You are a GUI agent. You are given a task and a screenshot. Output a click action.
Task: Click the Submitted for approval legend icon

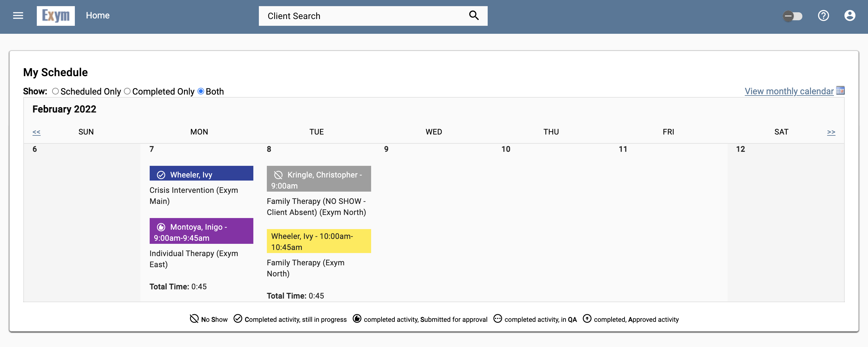pyautogui.click(x=357, y=319)
